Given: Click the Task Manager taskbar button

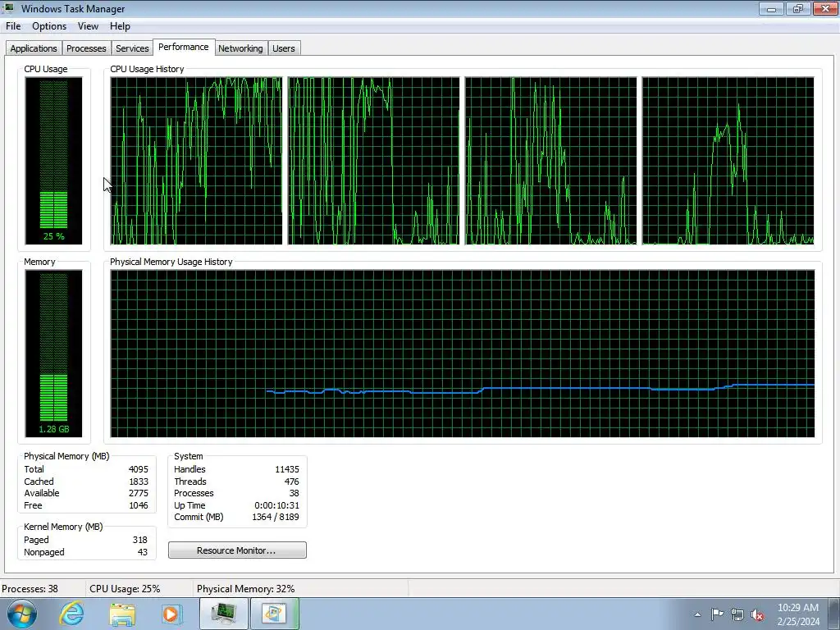Looking at the screenshot, I should click(224, 614).
